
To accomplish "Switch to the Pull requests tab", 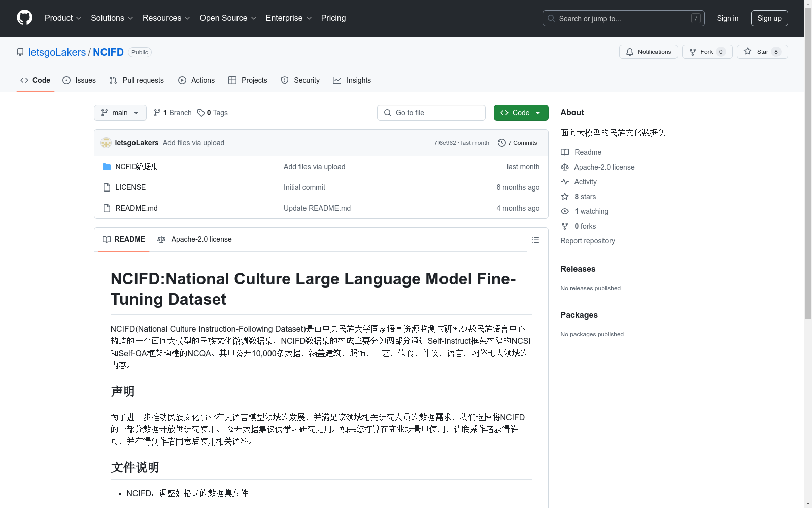I will [x=137, y=80].
